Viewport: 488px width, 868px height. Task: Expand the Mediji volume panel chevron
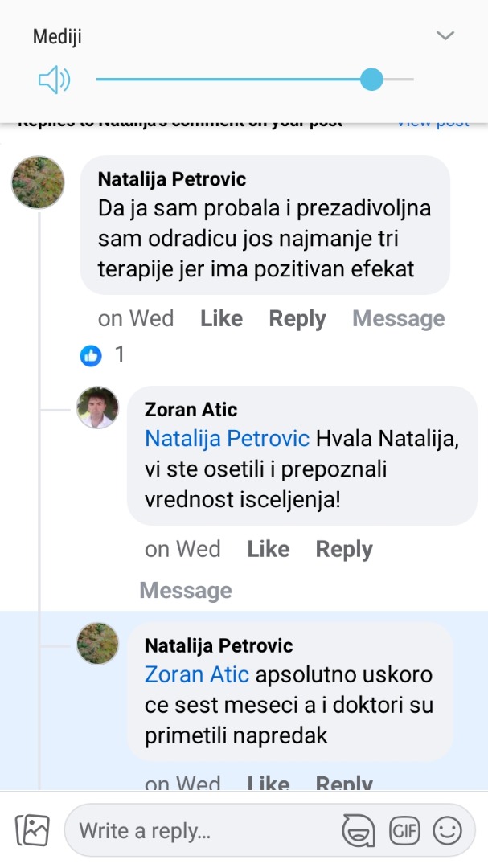445,35
